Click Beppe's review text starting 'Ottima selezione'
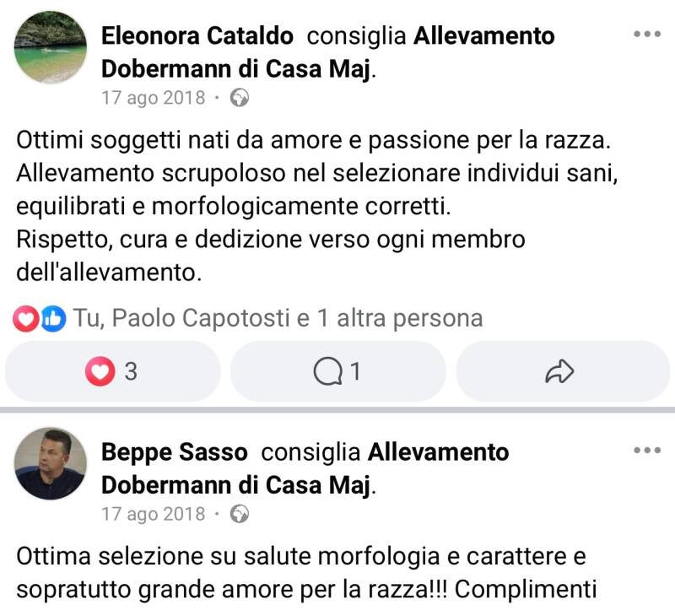The image size is (675, 616). pos(304,572)
